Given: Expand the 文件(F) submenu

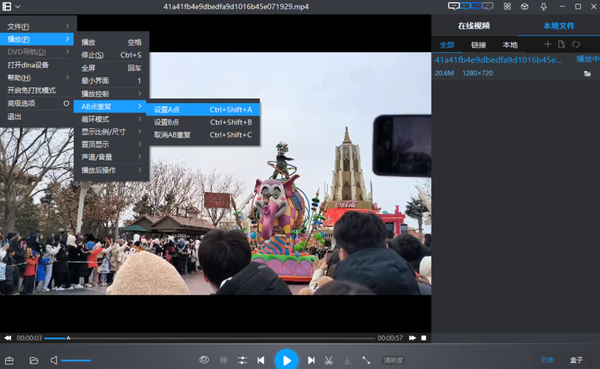Looking at the screenshot, I should point(37,26).
